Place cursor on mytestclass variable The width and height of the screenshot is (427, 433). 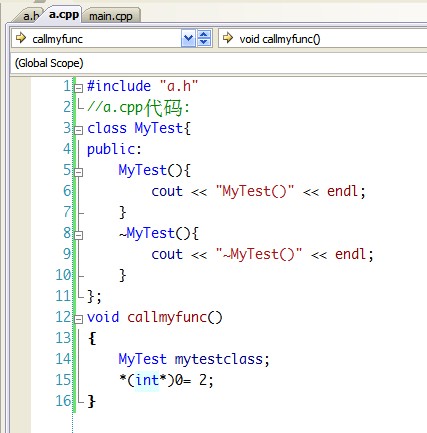(x=219, y=360)
